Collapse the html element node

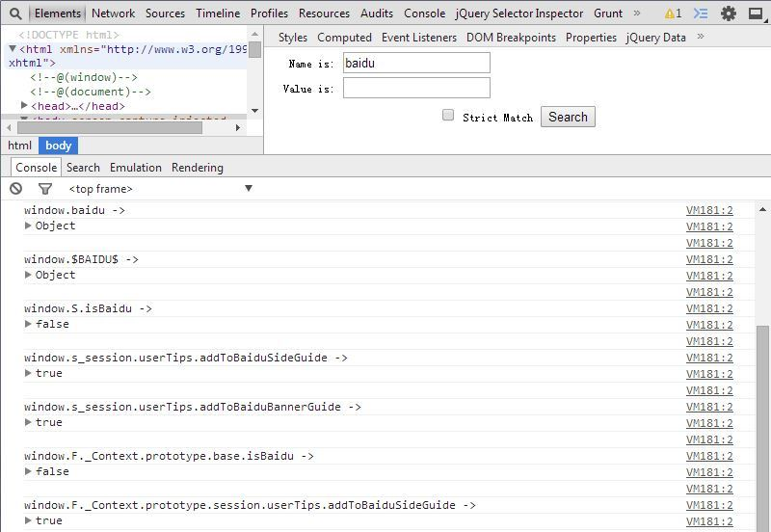point(13,49)
